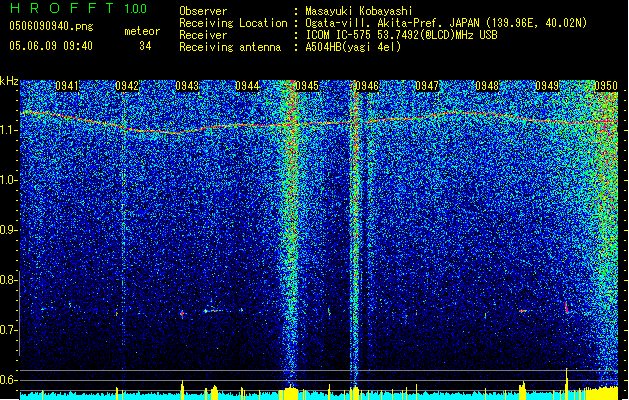Click the 'meteor' label

[142, 31]
